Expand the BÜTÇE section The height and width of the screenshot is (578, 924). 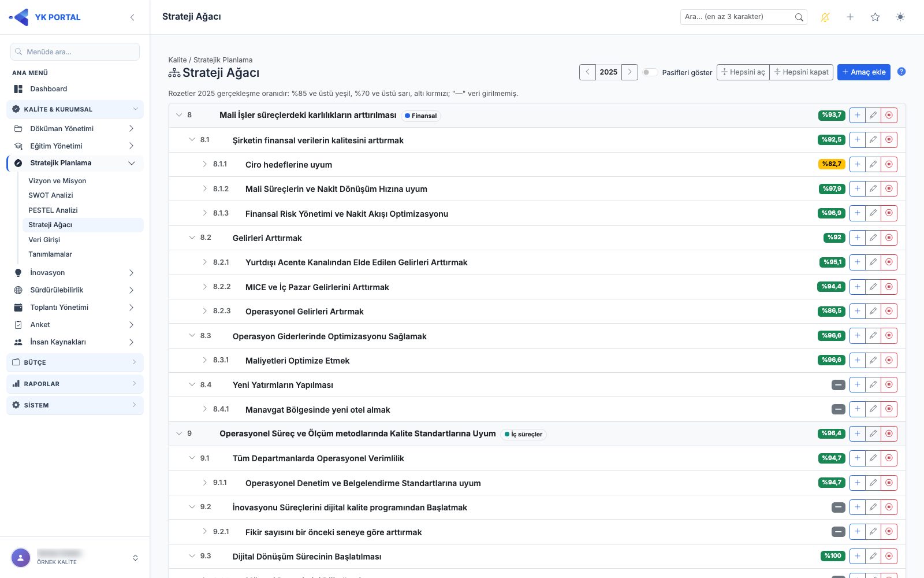tap(75, 362)
